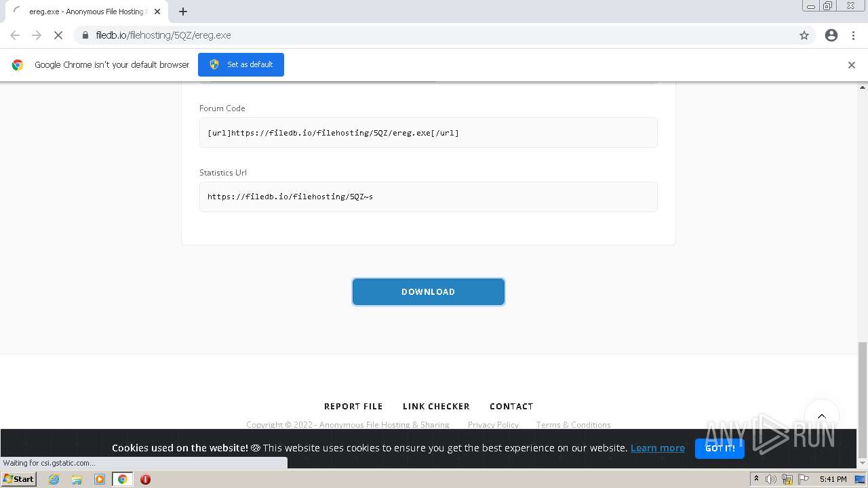Click the address bar URL
Image resolution: width=868 pixels, height=488 pixels.
(163, 35)
